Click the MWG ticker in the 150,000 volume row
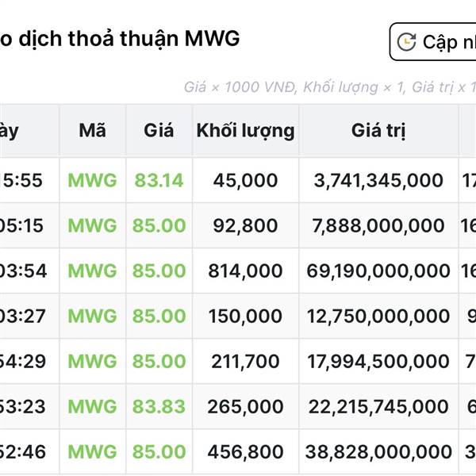Screen dimensions: 476x476 (x=92, y=316)
